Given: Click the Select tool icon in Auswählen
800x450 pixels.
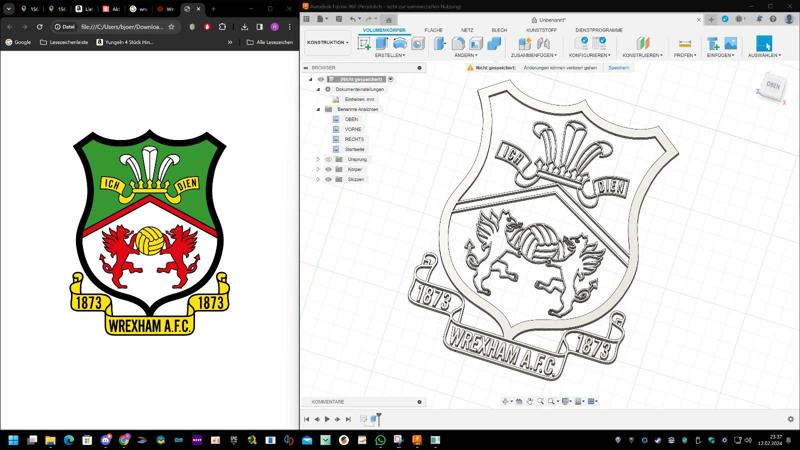Looking at the screenshot, I should point(764,43).
